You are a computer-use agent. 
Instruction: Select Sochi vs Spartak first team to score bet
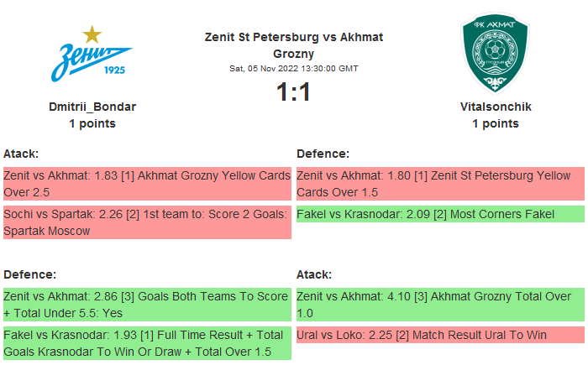tap(147, 222)
